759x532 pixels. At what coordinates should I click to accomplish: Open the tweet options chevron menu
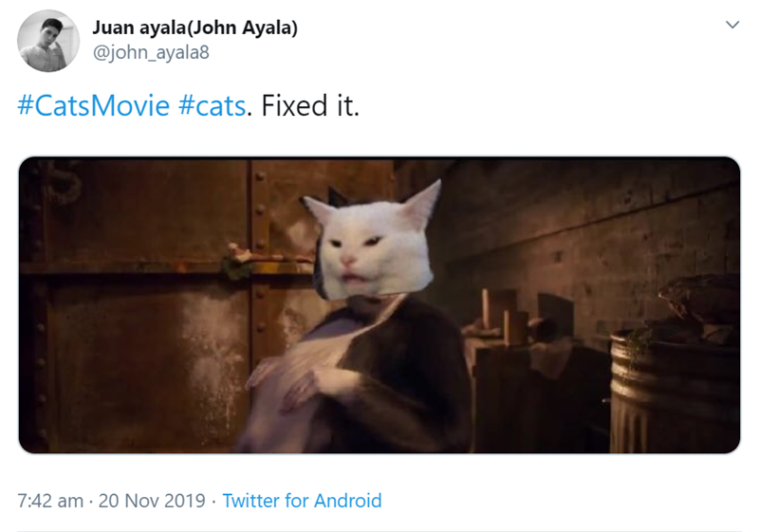click(x=731, y=28)
